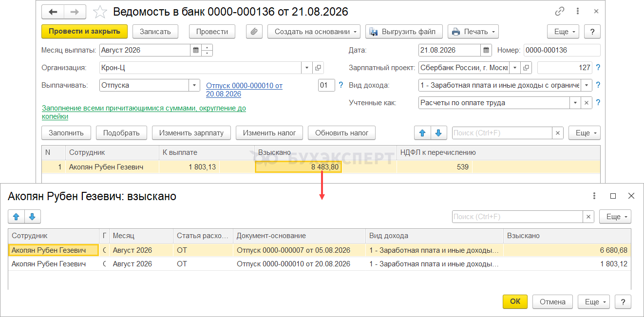Open Создать на основании dropdown
Screen dimensions: 644x317
pyautogui.click(x=314, y=32)
